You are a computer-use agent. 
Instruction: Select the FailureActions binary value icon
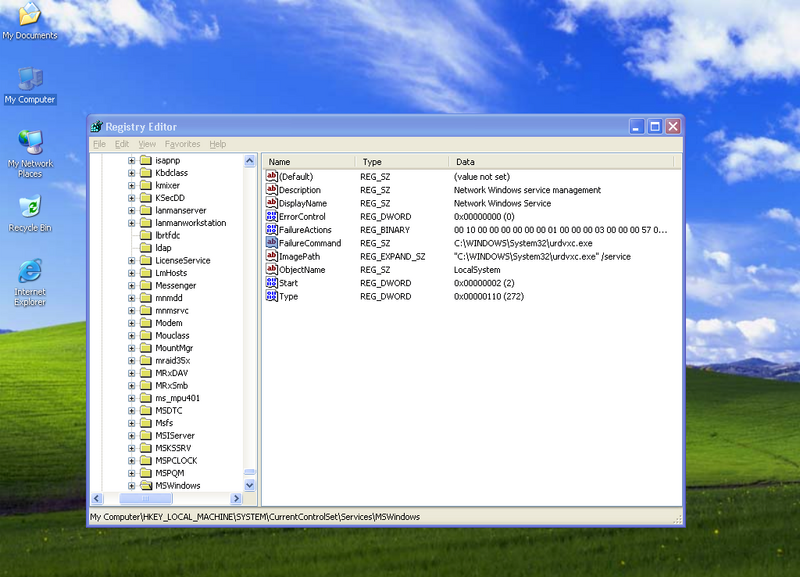pyautogui.click(x=271, y=230)
